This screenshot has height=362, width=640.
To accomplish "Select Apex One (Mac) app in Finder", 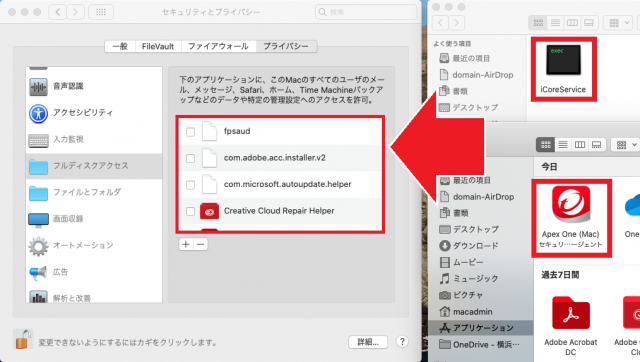I will coord(571,218).
